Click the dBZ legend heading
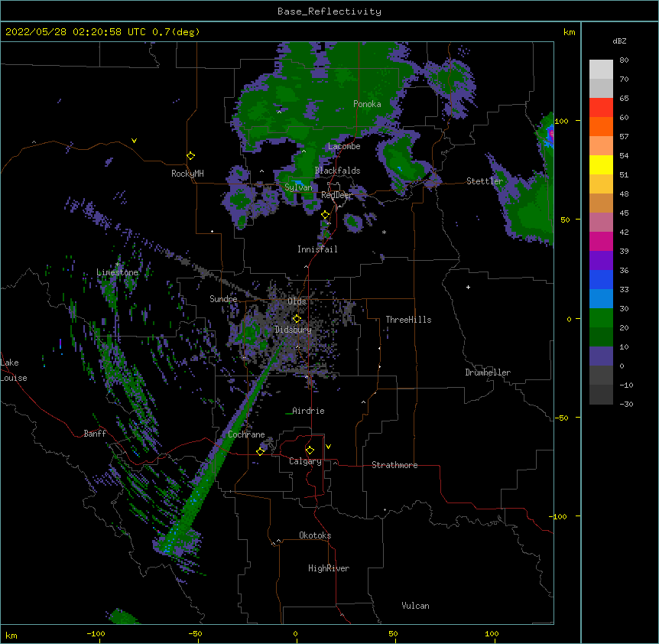The height and width of the screenshot is (644, 659). (619, 41)
